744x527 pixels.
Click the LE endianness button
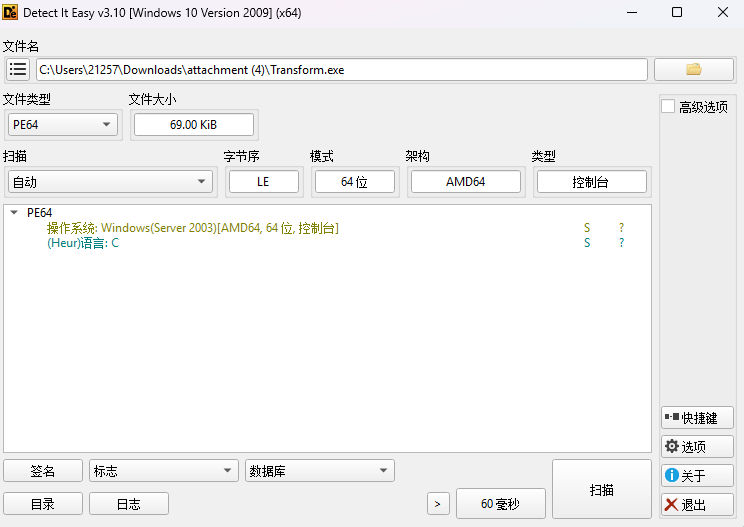point(264,182)
